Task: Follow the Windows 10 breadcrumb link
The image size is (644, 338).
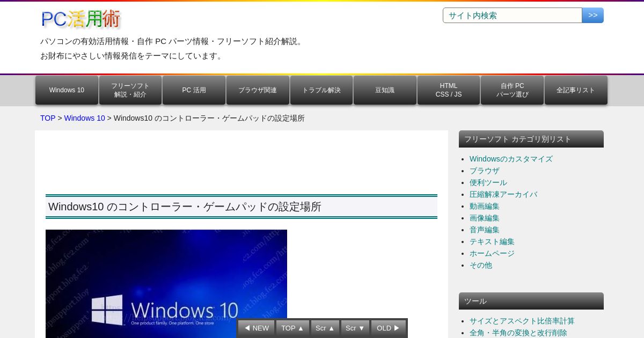Action: 85,118
